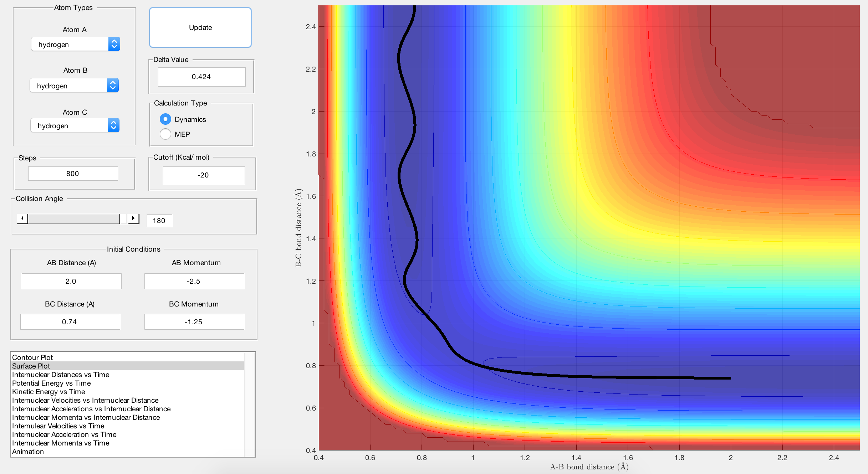Click the BC Distance input box
The image size is (868, 474).
click(70, 322)
